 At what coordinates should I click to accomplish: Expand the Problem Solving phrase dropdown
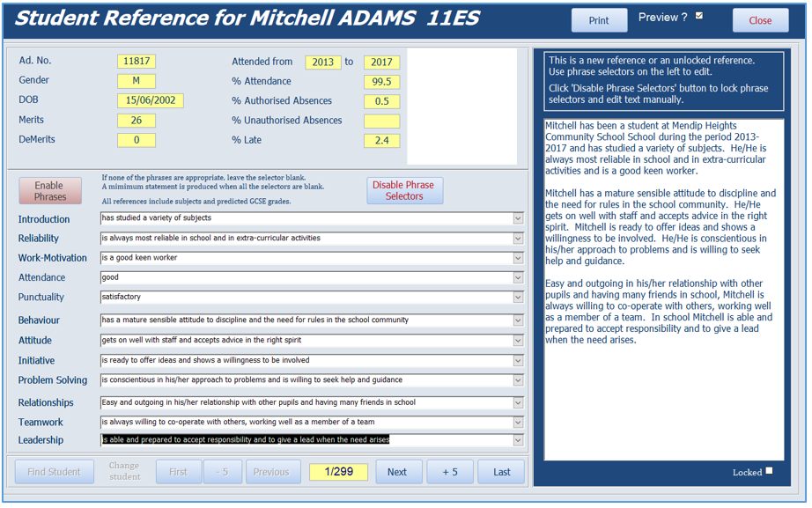click(518, 380)
